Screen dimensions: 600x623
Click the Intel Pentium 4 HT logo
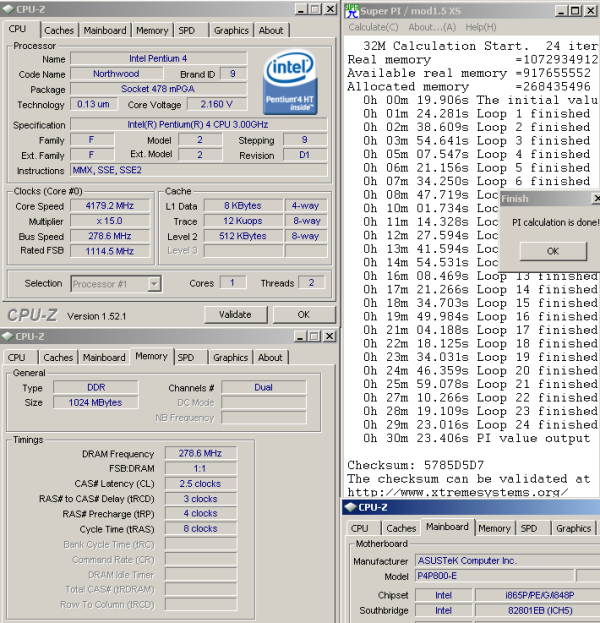click(290, 83)
